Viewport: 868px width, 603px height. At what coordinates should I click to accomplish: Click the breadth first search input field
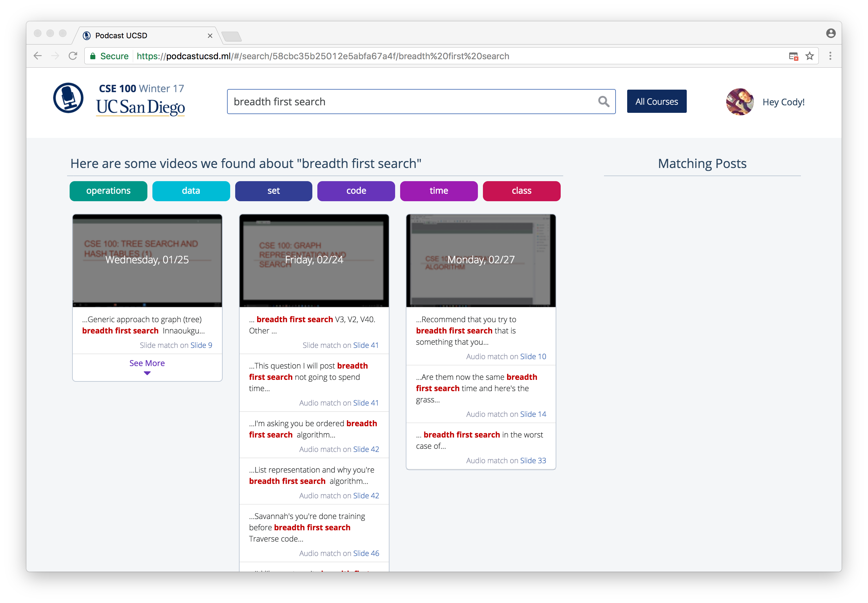pyautogui.click(x=412, y=102)
